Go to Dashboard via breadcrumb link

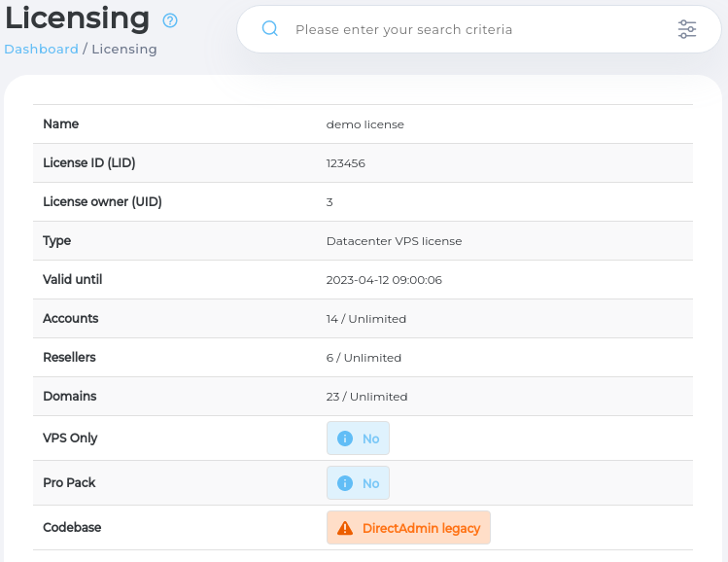pos(41,49)
